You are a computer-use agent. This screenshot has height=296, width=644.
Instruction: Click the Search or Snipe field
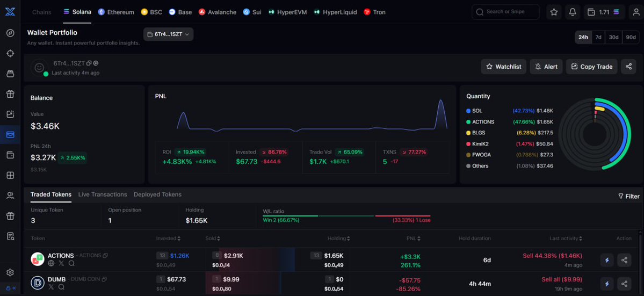coord(505,12)
